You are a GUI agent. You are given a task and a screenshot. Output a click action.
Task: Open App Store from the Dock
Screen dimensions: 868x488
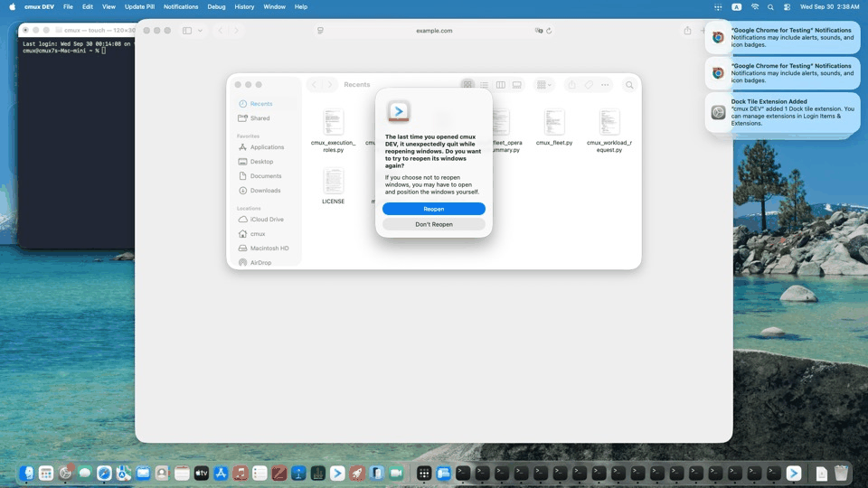pos(221,473)
